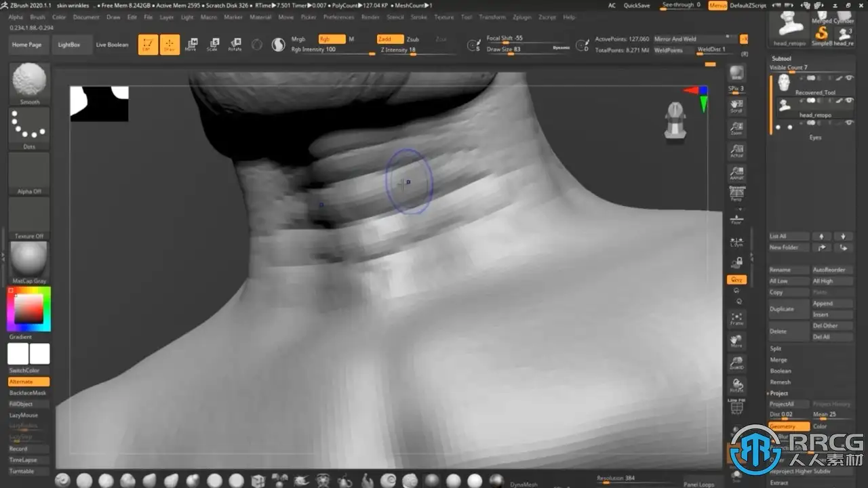The image size is (868, 488).
Task: Click the Rotate view icon
Action: 736,386
